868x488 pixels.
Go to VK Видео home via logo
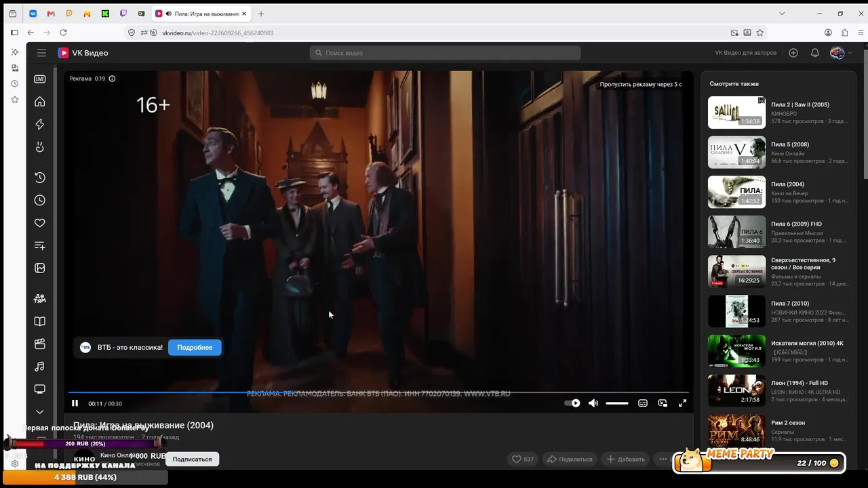click(x=83, y=53)
